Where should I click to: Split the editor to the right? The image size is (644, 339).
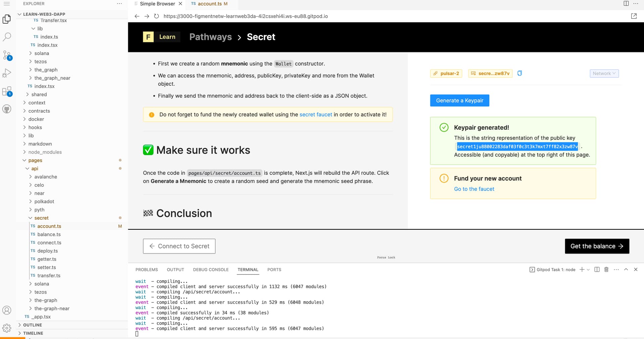pos(626,4)
